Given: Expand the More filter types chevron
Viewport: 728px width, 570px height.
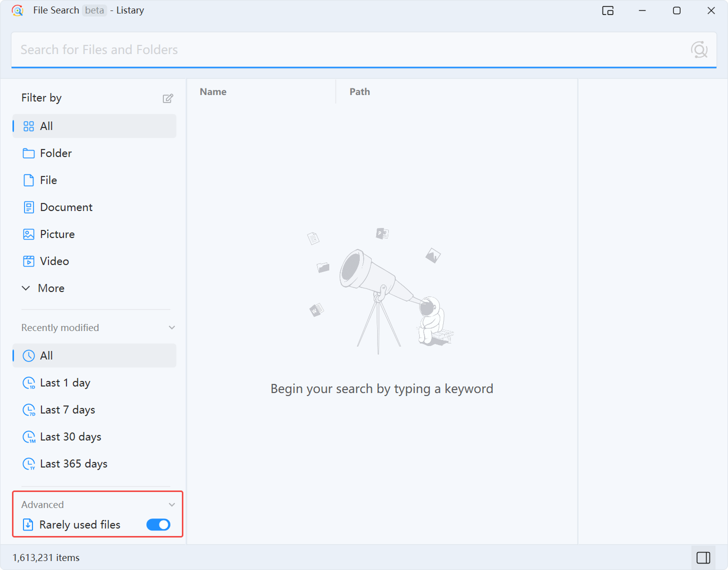Looking at the screenshot, I should click(x=26, y=288).
